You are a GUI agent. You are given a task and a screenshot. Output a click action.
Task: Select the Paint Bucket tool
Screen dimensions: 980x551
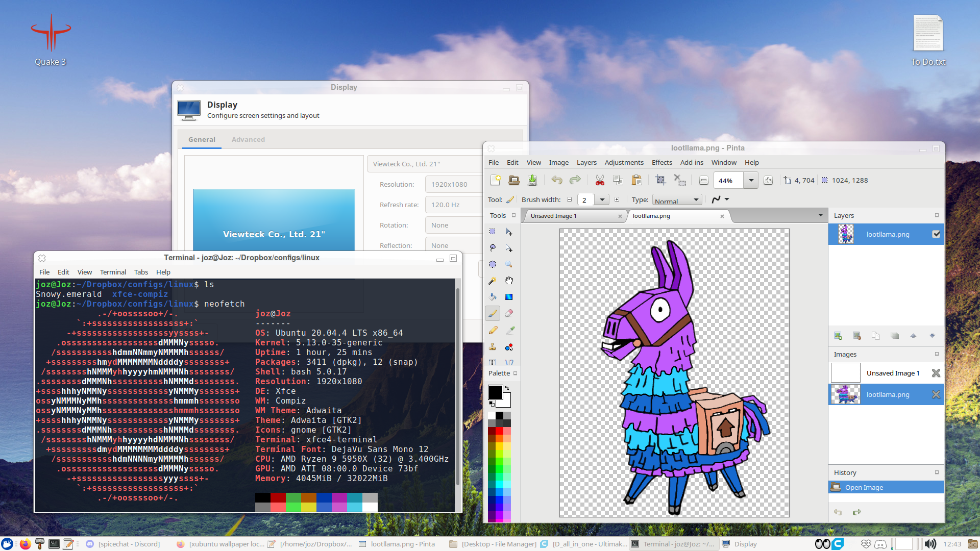click(493, 297)
